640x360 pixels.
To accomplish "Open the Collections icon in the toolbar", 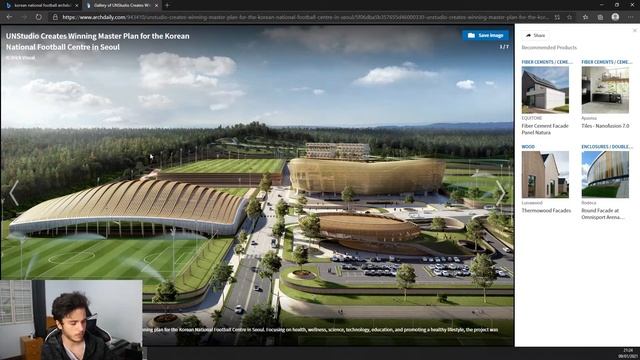I will point(600,17).
